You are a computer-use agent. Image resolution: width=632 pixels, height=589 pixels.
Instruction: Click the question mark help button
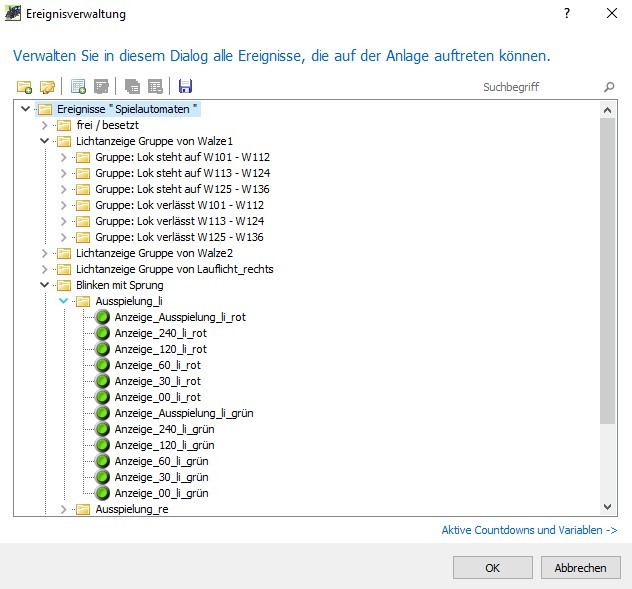tap(567, 13)
